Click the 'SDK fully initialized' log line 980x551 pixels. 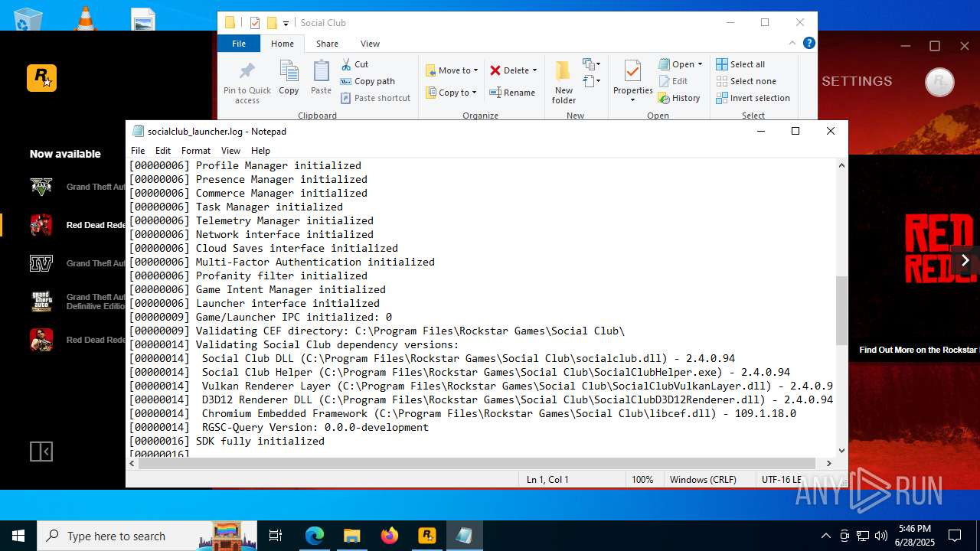click(260, 441)
